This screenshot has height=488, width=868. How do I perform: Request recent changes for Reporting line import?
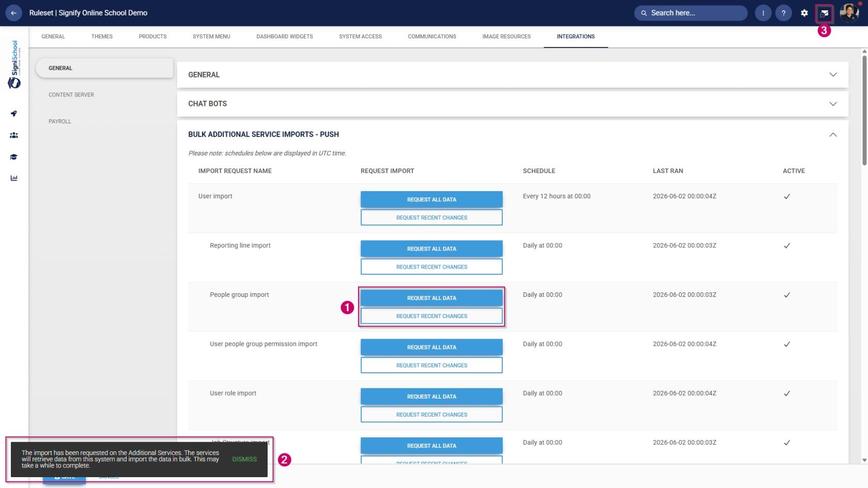point(431,267)
